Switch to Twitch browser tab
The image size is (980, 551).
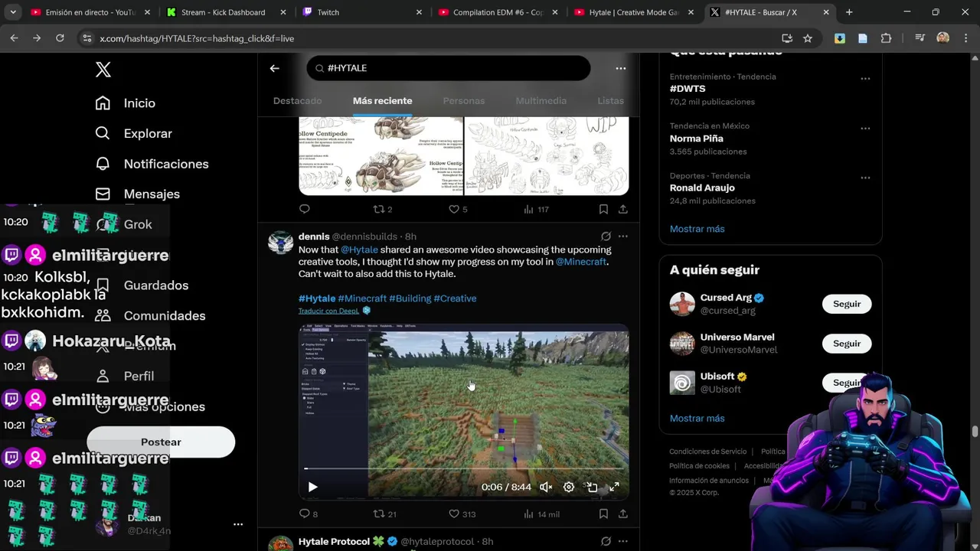pos(328,12)
